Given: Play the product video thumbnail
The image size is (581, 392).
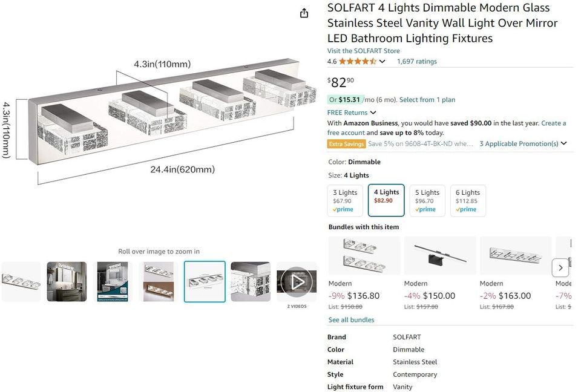Looking at the screenshot, I should 297,282.
